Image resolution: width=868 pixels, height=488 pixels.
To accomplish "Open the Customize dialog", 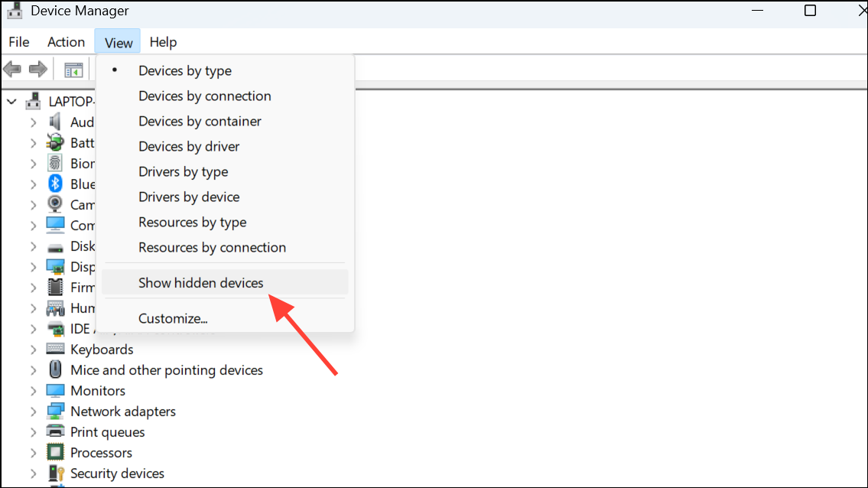I will (174, 317).
